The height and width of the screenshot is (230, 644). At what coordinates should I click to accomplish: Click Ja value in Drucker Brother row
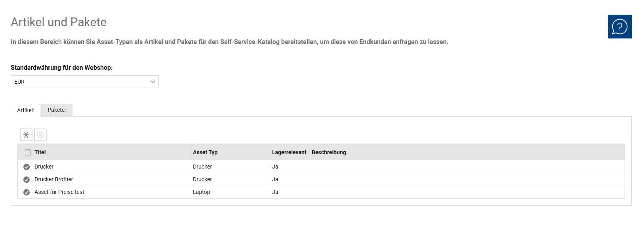(275, 179)
